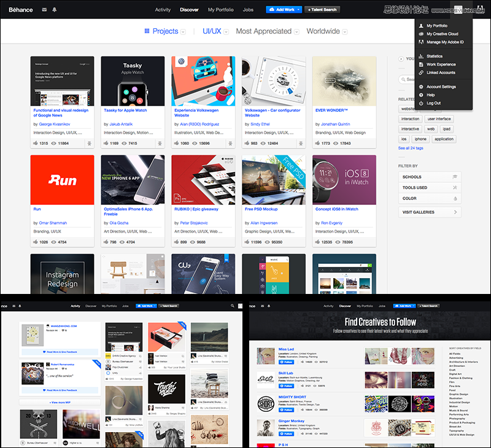Click the Tools Used wrench icon
The image size is (491, 448).
click(455, 188)
